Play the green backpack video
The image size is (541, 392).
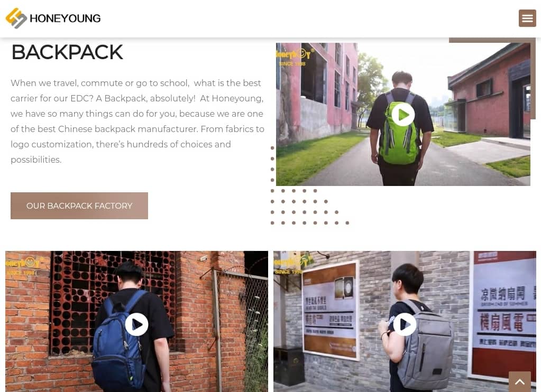403,115
